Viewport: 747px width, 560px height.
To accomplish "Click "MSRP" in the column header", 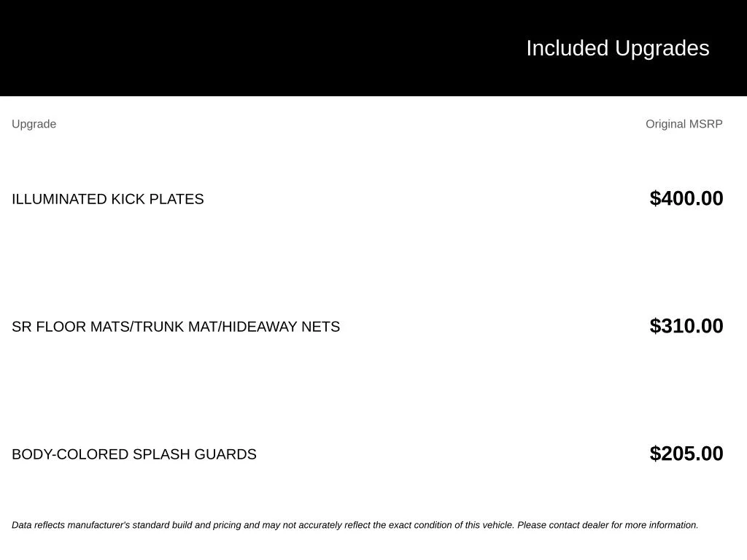I will (705, 124).
